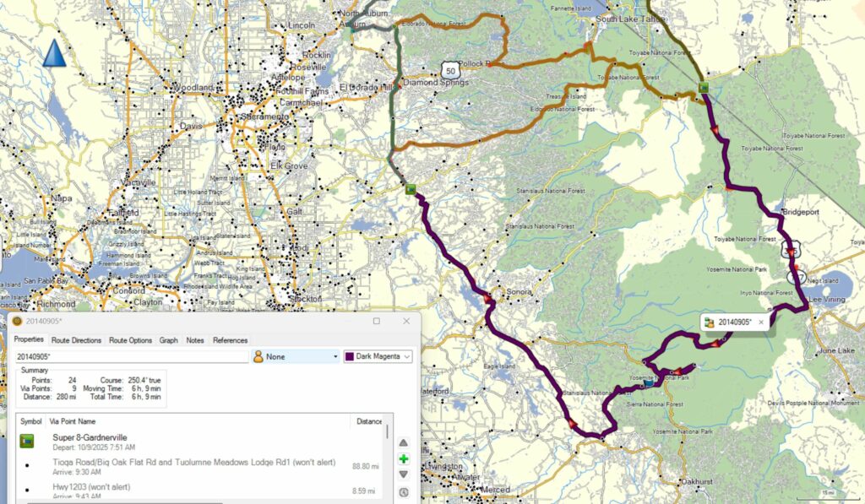Open the Dark Magenta route color dropdown
The image size is (865, 504).
[378, 357]
